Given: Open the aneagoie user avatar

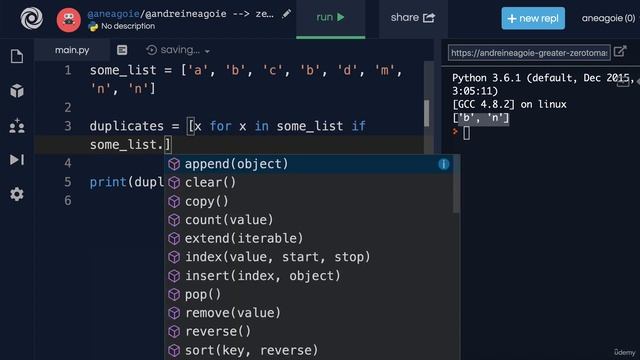Looking at the screenshot, I should pyautogui.click(x=69, y=20).
